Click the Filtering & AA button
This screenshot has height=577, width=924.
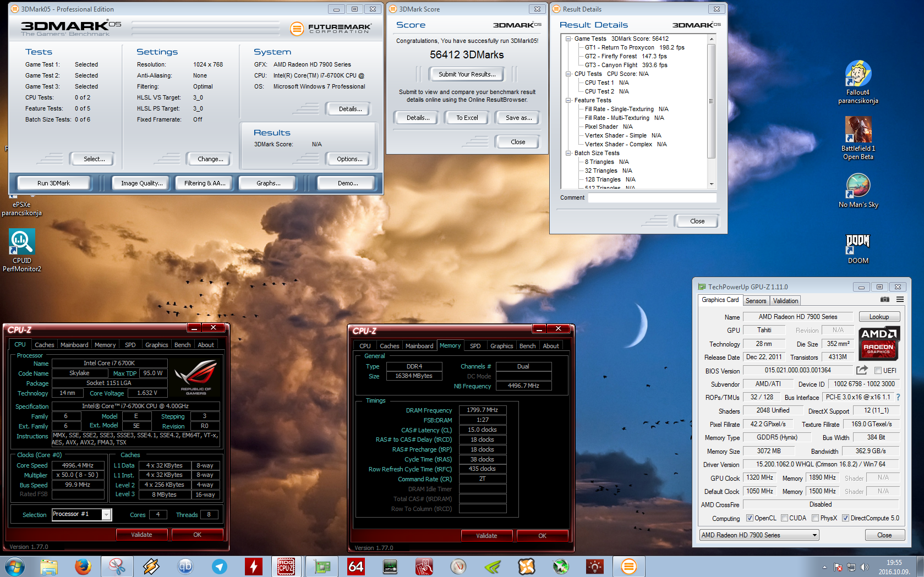click(205, 183)
